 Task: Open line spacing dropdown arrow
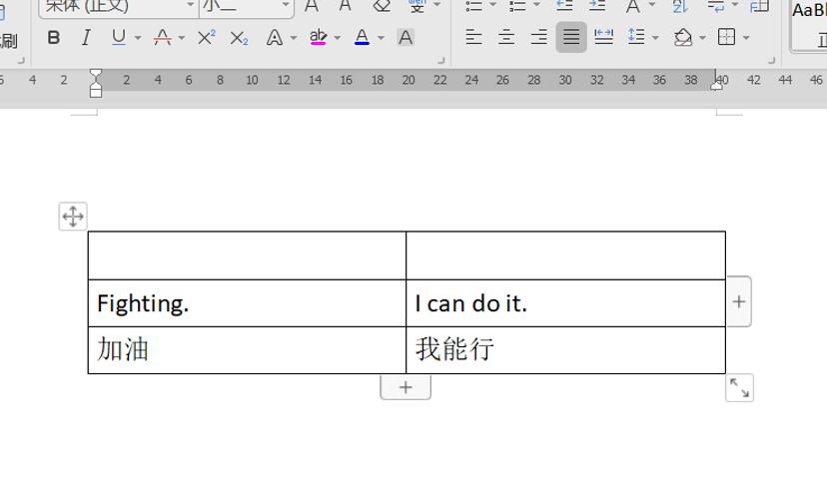click(x=655, y=38)
